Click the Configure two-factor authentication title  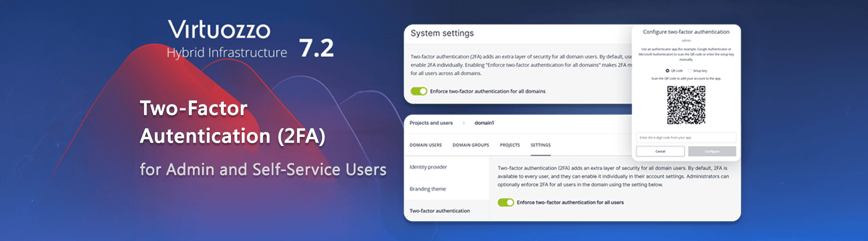point(686,32)
